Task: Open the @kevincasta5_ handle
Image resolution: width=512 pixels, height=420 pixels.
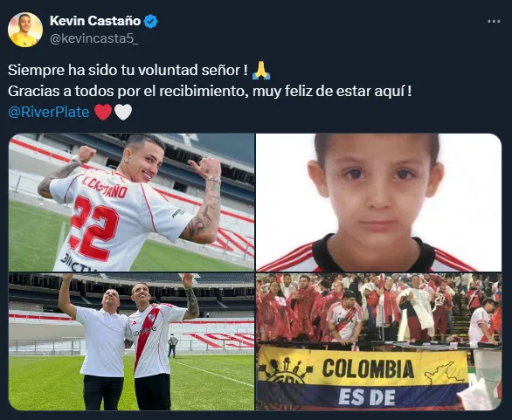Action: click(94, 38)
